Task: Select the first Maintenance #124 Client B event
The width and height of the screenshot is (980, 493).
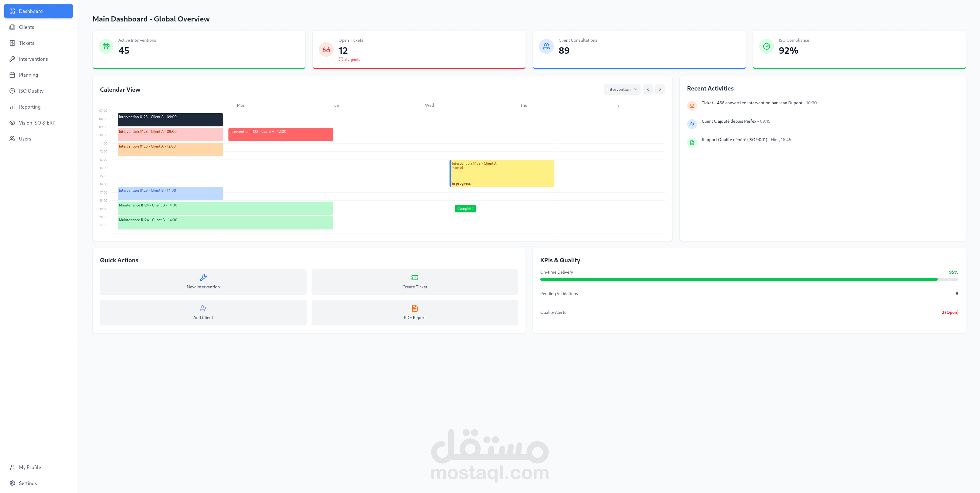Action: tap(225, 208)
